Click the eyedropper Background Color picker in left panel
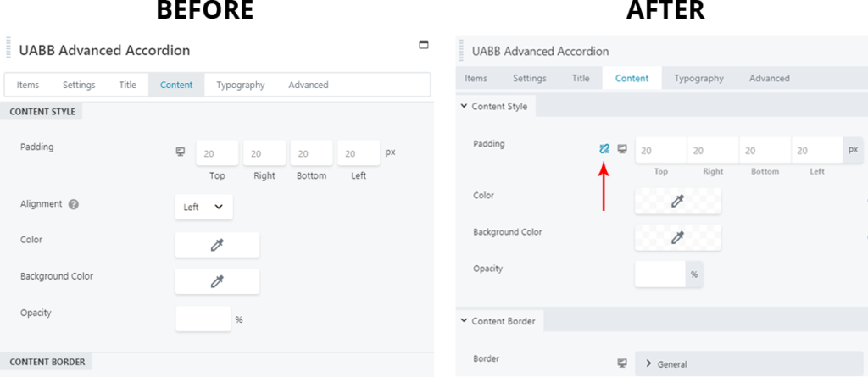The height and width of the screenshot is (377, 868). tap(217, 281)
